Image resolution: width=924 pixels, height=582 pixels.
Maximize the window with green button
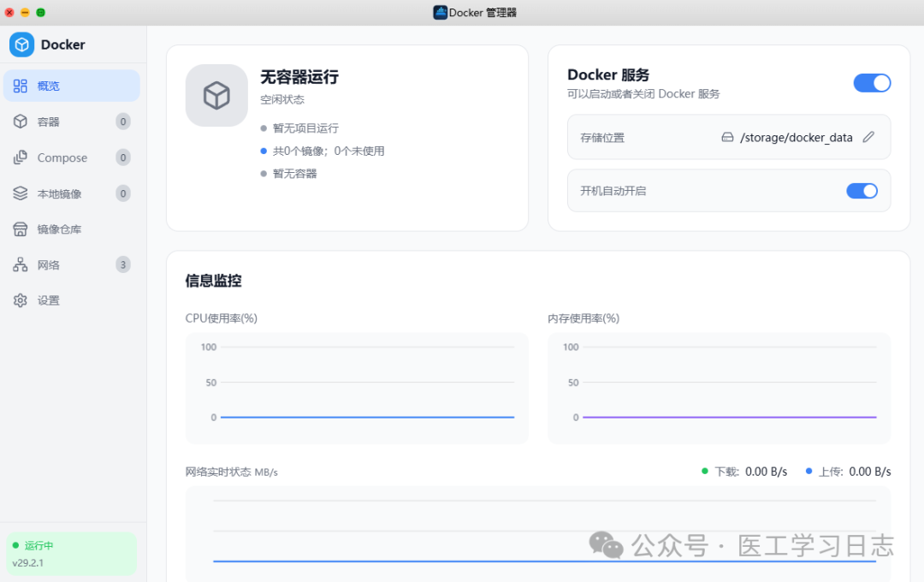pos(41,12)
